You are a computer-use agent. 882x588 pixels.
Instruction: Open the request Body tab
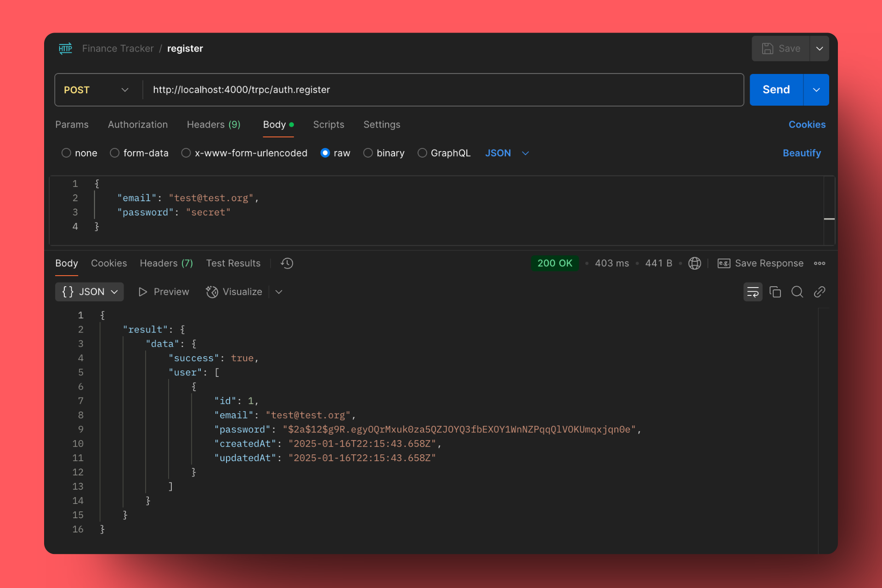(278, 124)
